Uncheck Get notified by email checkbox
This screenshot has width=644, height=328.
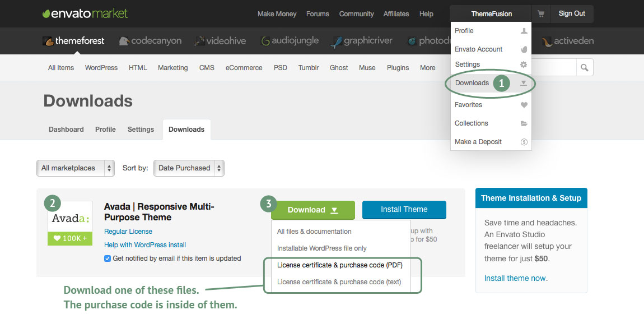click(x=107, y=258)
